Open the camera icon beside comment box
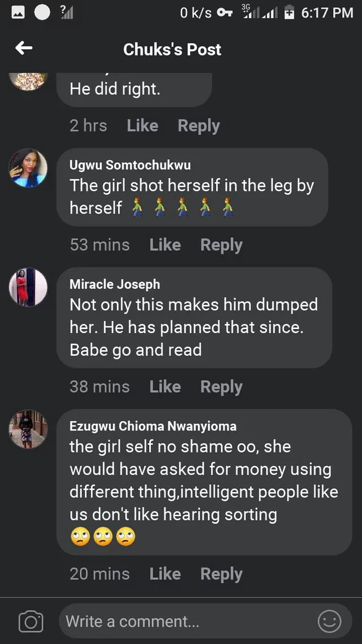The image size is (362, 644). (x=31, y=621)
